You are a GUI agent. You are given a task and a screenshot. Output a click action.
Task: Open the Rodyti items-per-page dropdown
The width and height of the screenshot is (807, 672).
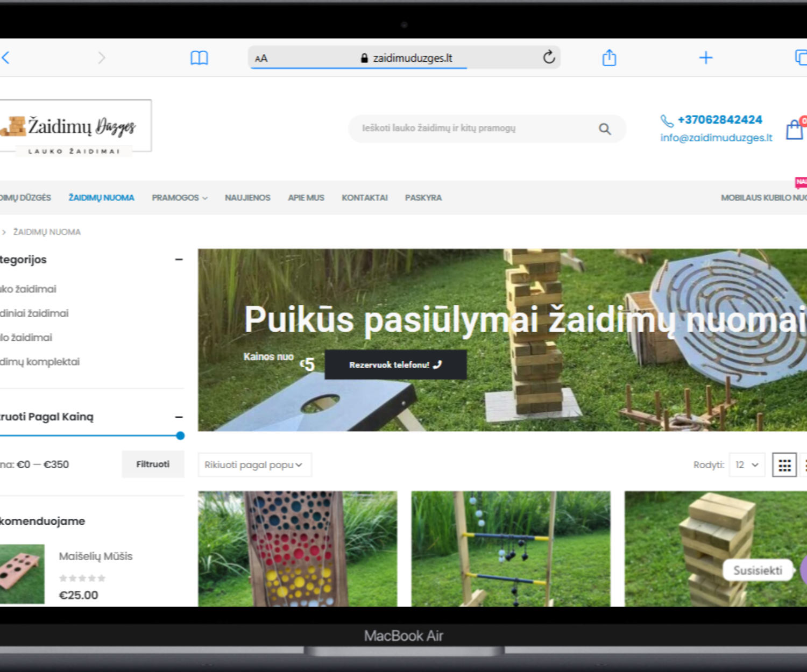(x=747, y=465)
